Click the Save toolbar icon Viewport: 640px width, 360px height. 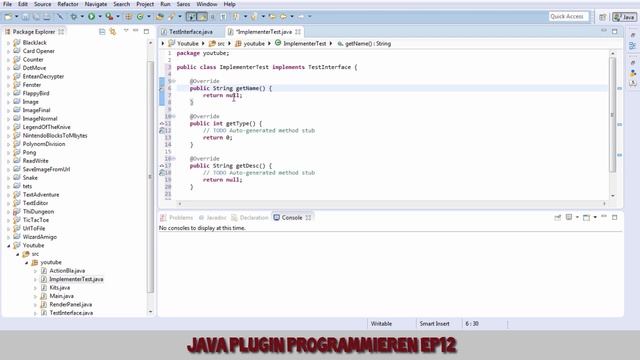point(25,17)
